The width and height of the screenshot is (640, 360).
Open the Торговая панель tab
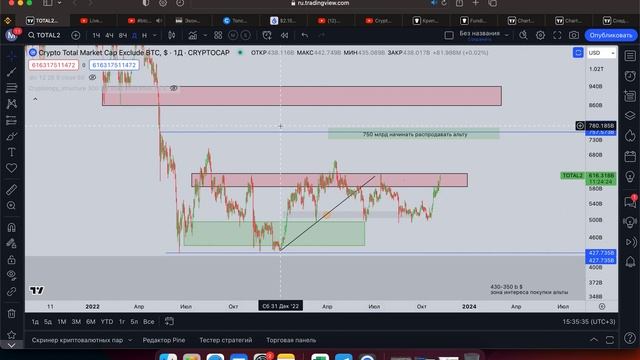point(291,340)
